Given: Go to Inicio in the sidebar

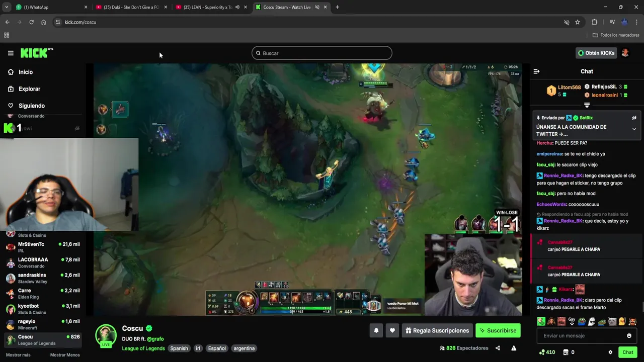Looking at the screenshot, I should [26, 72].
